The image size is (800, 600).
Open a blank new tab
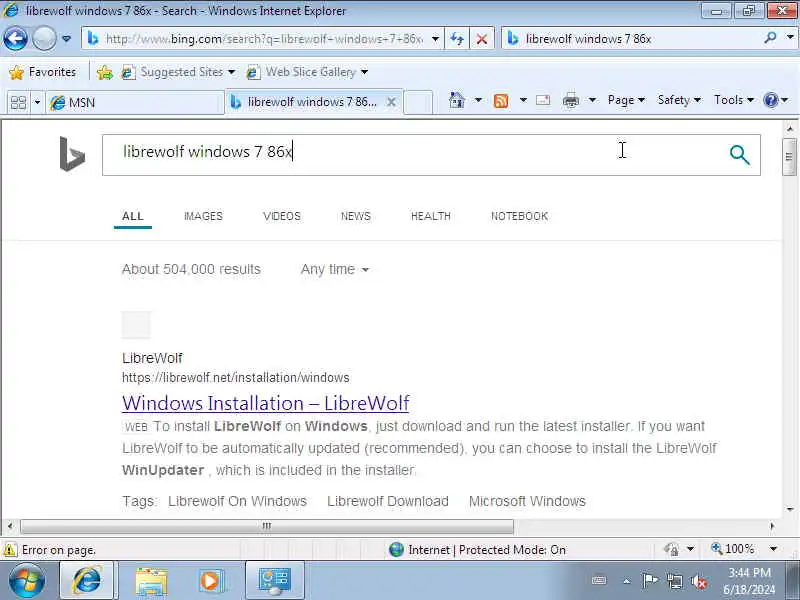pyautogui.click(x=418, y=102)
